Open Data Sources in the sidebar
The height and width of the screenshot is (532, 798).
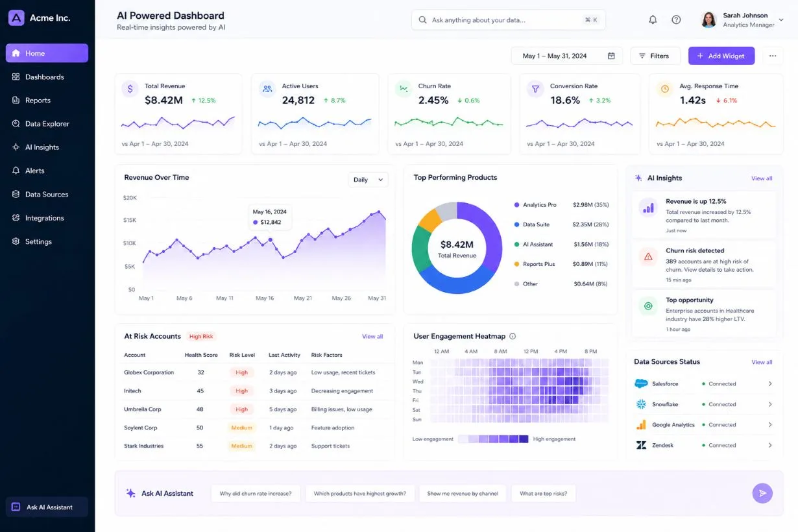pos(47,194)
